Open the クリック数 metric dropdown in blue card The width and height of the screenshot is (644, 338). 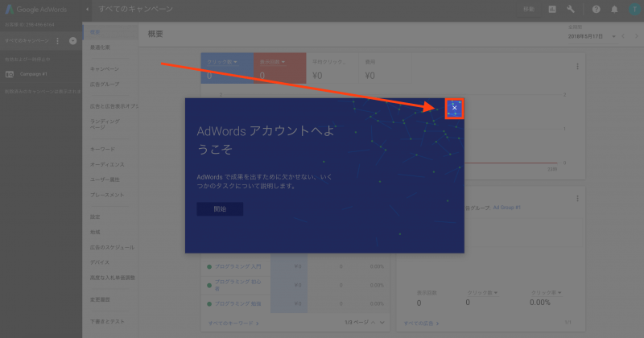coord(222,62)
